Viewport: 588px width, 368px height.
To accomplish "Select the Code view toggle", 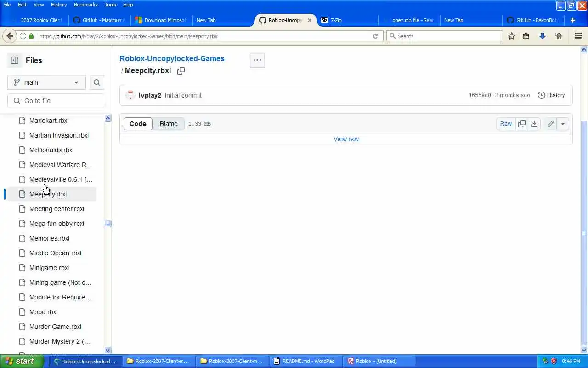I will pyautogui.click(x=138, y=124).
